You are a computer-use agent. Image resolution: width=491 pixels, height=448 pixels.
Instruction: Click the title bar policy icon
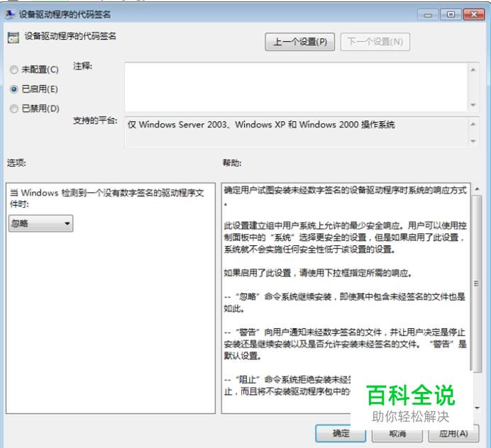click(x=10, y=14)
